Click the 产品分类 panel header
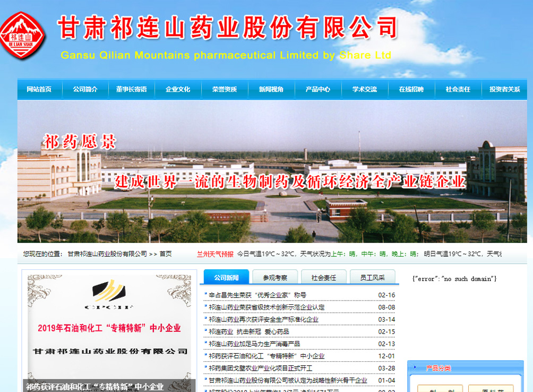 coord(466,368)
